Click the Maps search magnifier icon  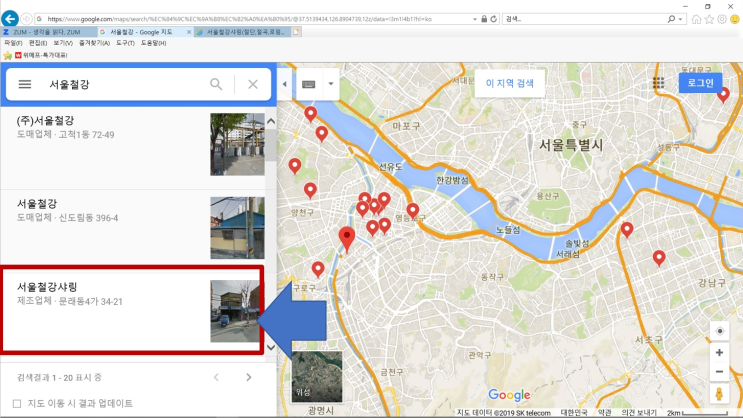tap(216, 84)
